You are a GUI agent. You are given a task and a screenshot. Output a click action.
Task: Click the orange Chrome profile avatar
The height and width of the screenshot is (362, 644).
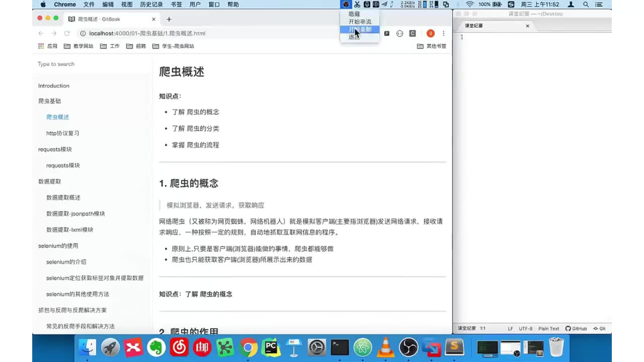430,33
